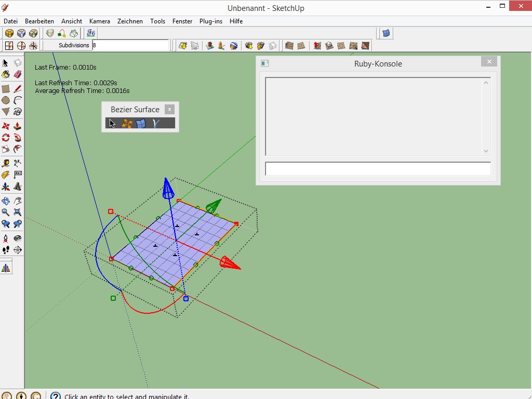The height and width of the screenshot is (399, 532).
Task: Select the 3D Text tool
Action: tap(18, 187)
